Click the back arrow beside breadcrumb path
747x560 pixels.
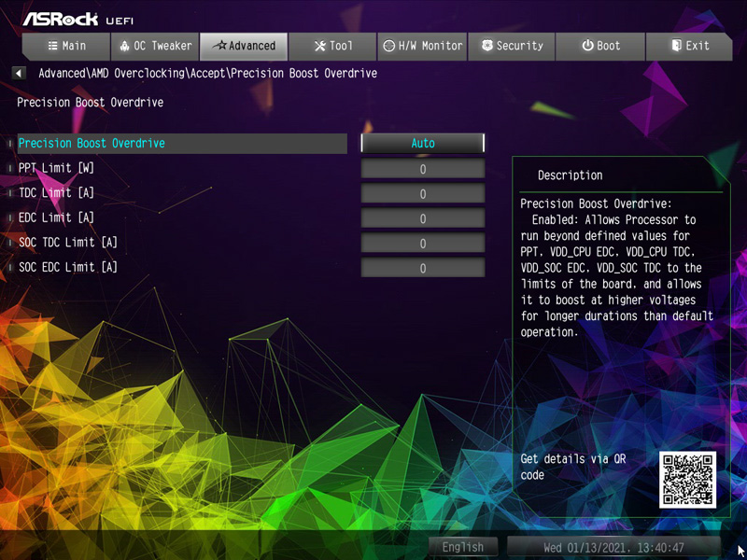(19, 74)
